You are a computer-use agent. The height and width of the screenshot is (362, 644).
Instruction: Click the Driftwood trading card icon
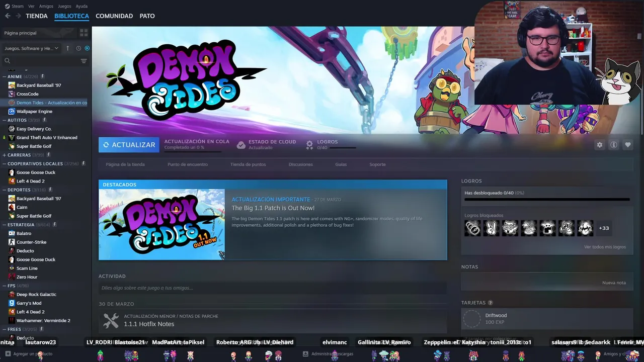[x=472, y=319]
